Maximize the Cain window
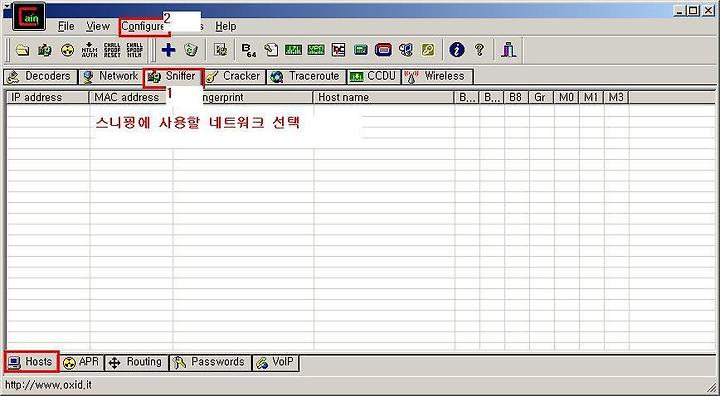The height and width of the screenshot is (396, 720). tap(693, 11)
